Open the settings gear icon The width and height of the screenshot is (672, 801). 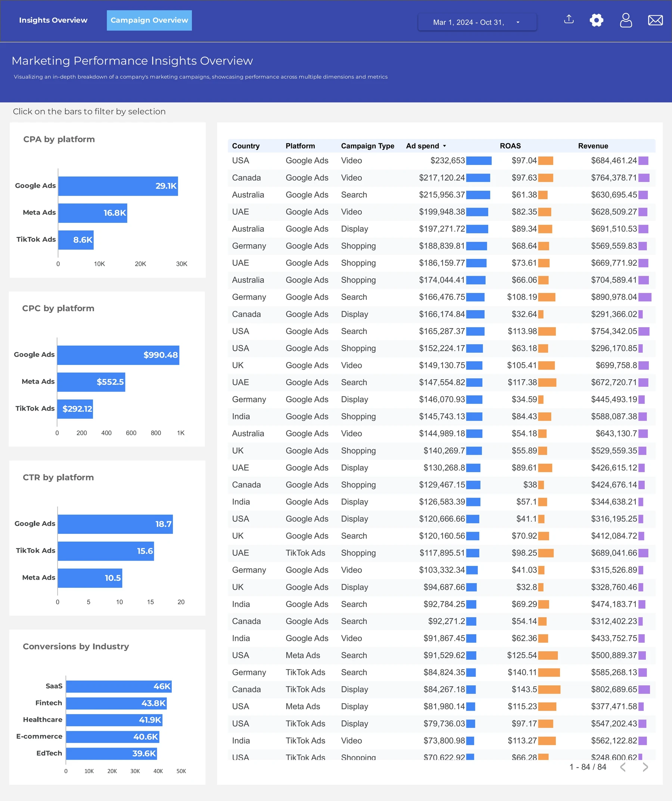(597, 20)
